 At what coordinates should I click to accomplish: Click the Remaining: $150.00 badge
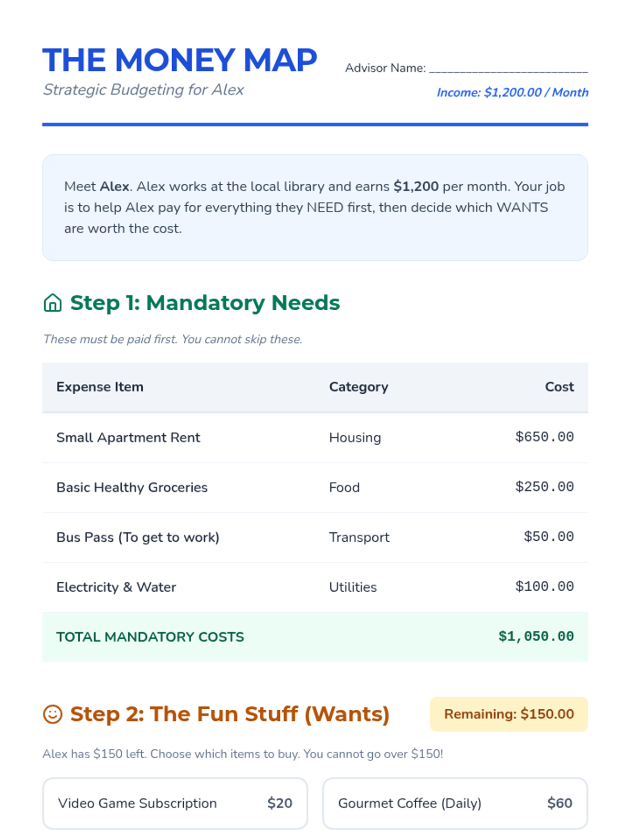509,714
